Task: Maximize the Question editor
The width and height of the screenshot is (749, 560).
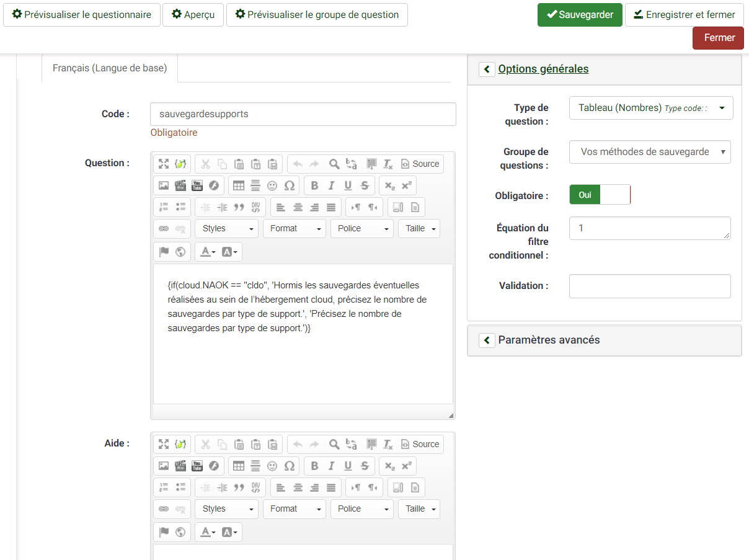Action: (164, 164)
